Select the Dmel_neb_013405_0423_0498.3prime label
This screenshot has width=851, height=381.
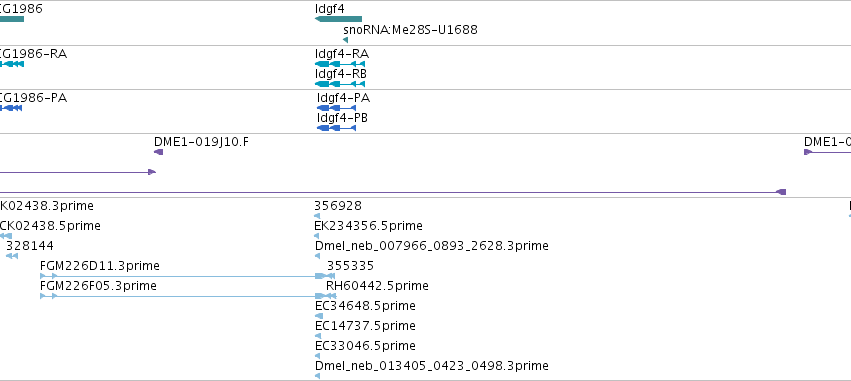pos(431,366)
